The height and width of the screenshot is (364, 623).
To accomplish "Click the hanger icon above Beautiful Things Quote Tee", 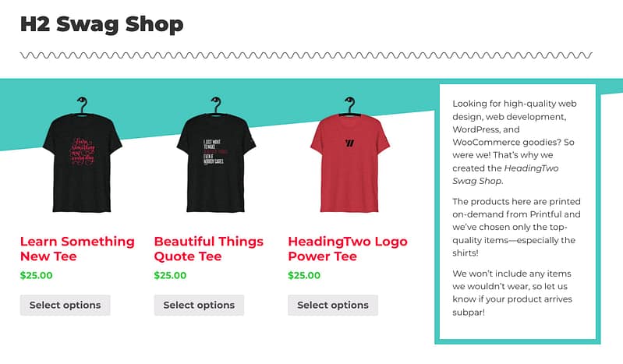I will pos(214,104).
